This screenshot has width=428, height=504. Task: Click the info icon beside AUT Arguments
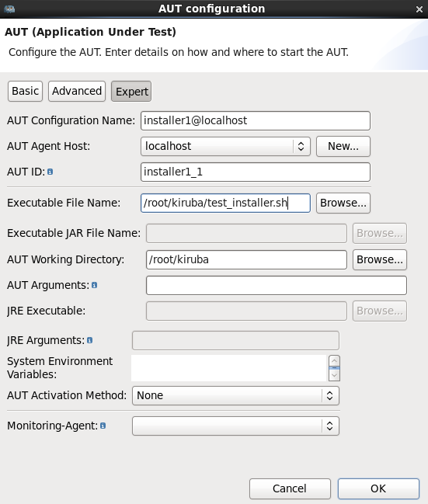[x=94, y=285]
